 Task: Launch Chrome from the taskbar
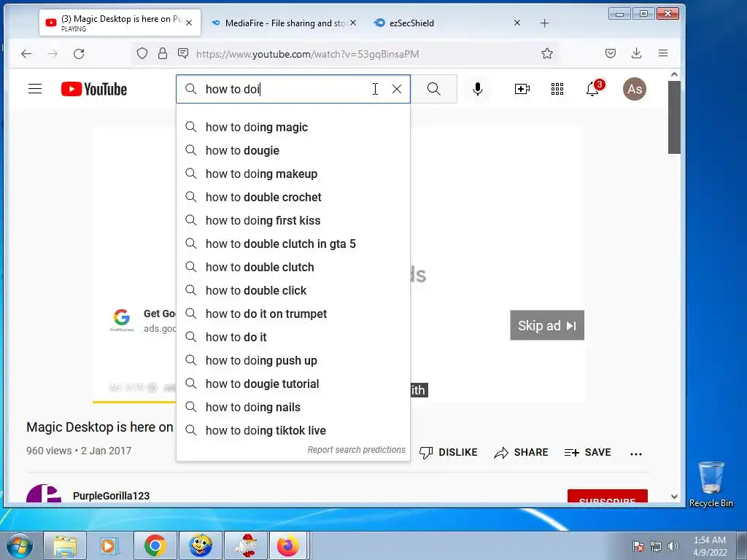click(155, 545)
